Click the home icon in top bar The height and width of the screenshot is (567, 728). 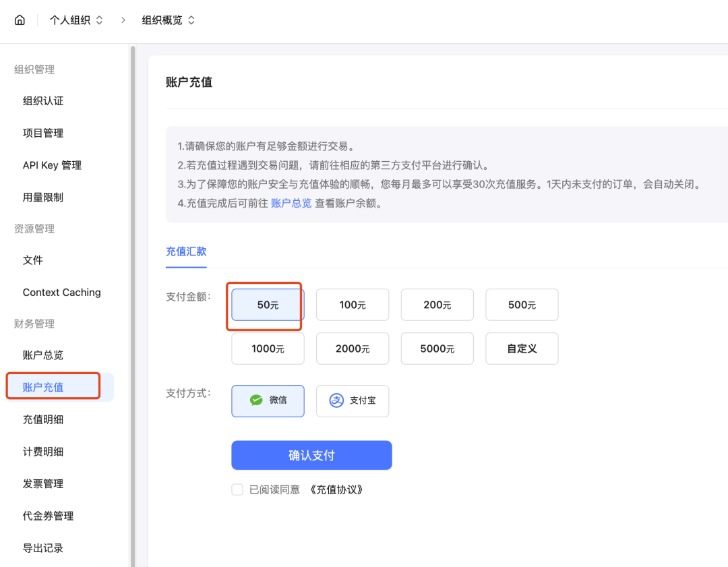pyautogui.click(x=20, y=20)
